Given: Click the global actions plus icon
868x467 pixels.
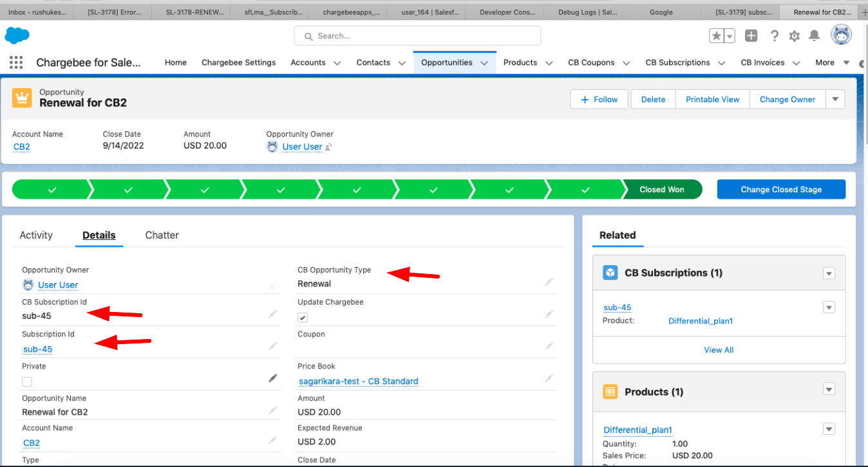Looking at the screenshot, I should pyautogui.click(x=751, y=36).
